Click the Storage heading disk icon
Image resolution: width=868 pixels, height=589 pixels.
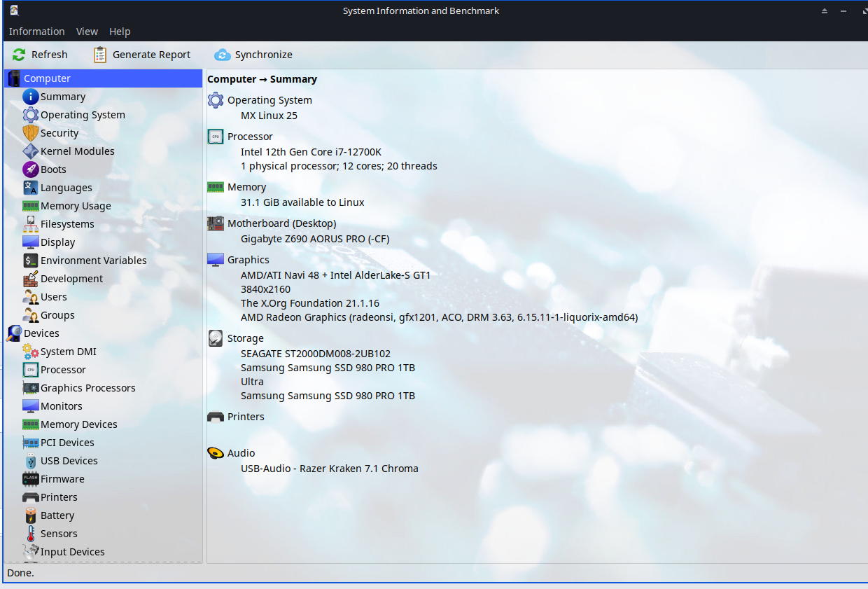pos(216,338)
